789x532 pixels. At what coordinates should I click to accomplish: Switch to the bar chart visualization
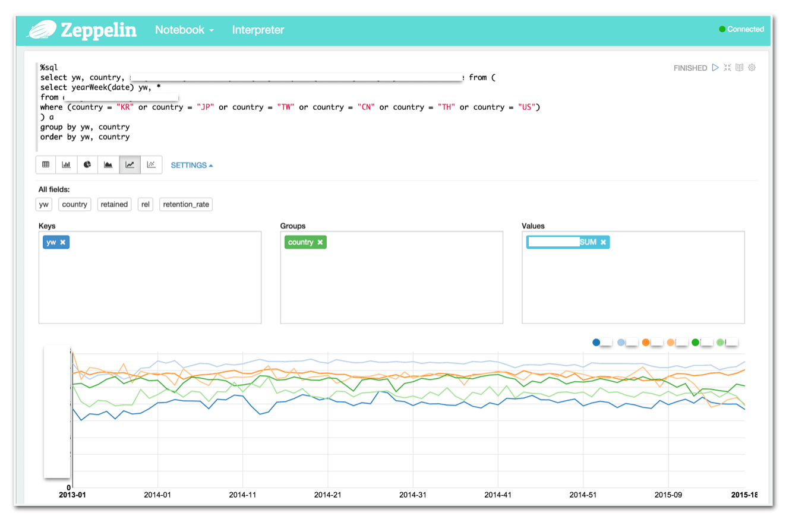[x=66, y=164]
